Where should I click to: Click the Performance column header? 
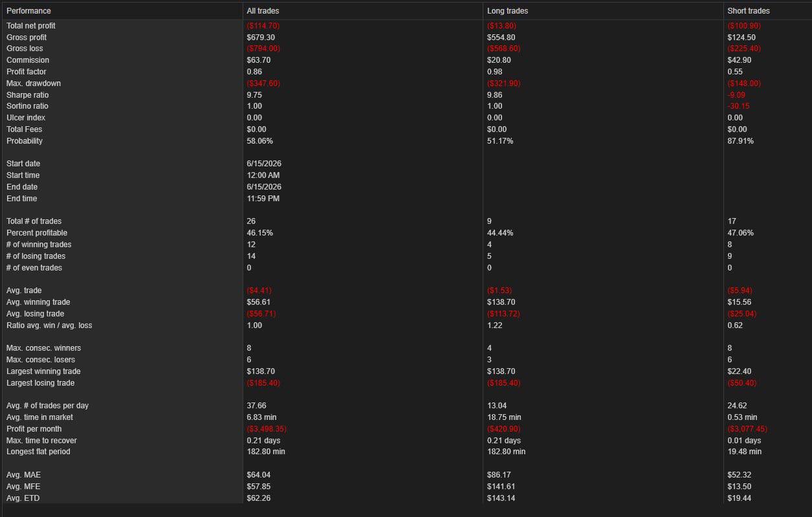pos(28,11)
